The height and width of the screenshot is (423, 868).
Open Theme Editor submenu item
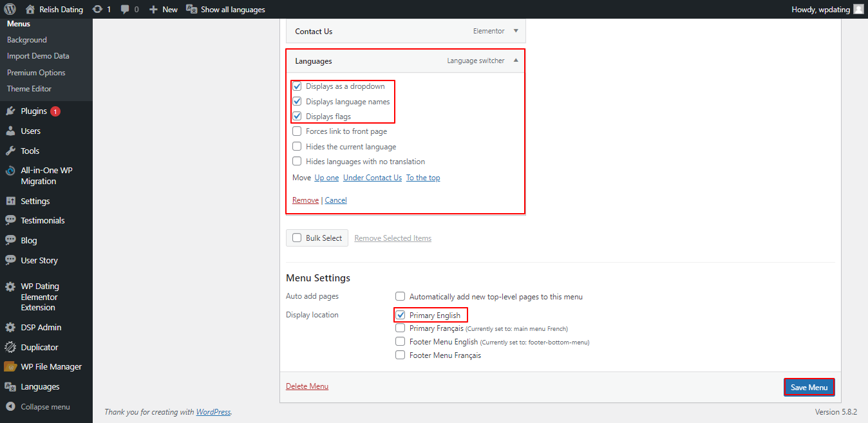29,89
